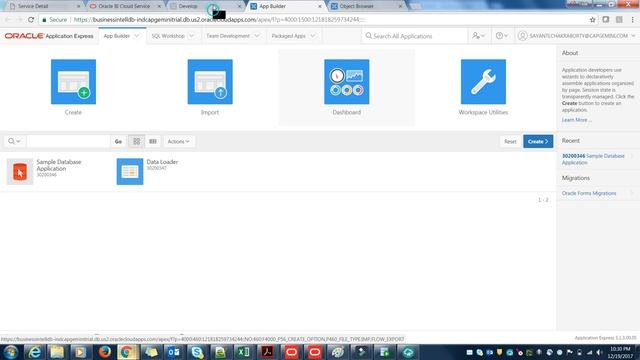
Task: Switch to report list view
Action: pyautogui.click(x=153, y=141)
